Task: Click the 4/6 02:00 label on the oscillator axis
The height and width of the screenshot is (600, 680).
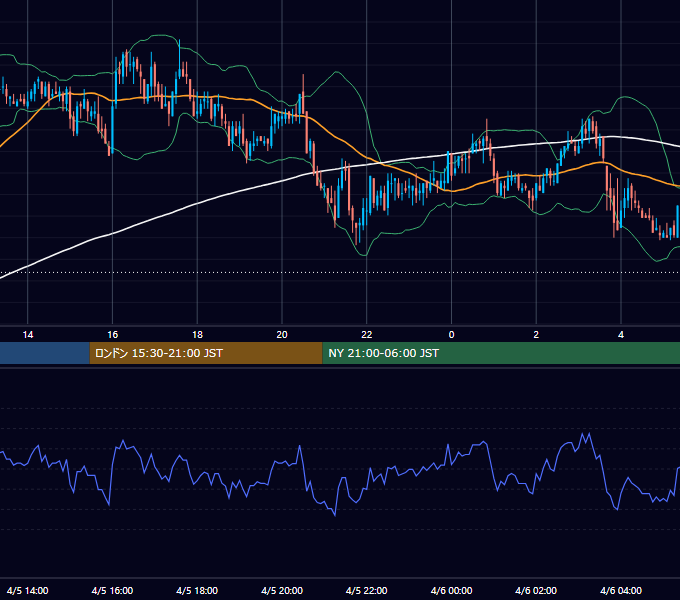Action: (536, 590)
